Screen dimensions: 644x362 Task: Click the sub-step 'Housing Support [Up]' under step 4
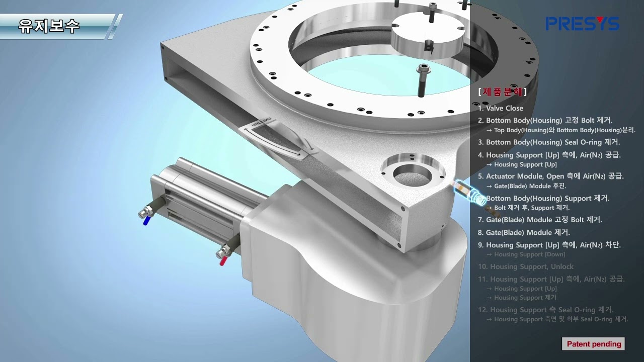point(522,164)
